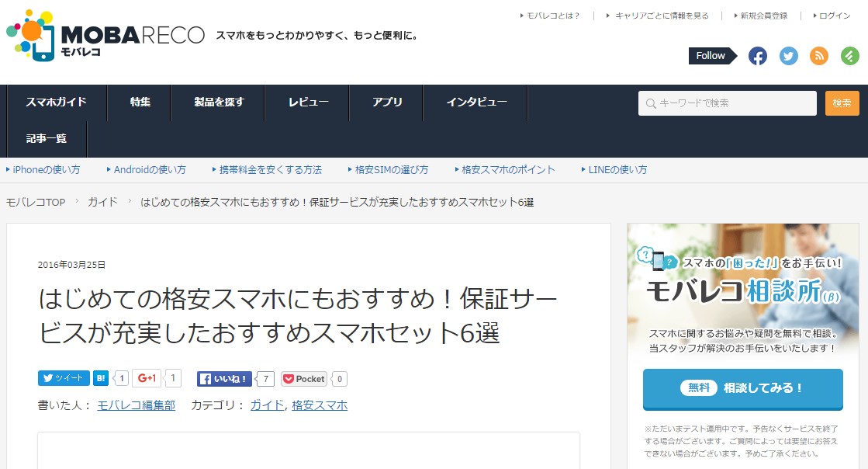
Task: Open the 特集 menu item
Action: click(x=140, y=102)
